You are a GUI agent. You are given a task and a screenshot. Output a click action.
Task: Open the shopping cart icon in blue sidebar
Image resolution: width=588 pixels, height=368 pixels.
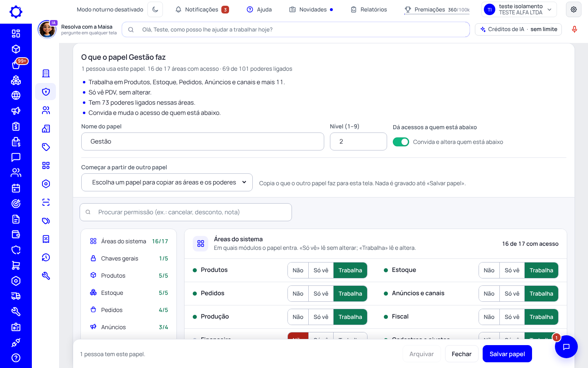(16, 265)
